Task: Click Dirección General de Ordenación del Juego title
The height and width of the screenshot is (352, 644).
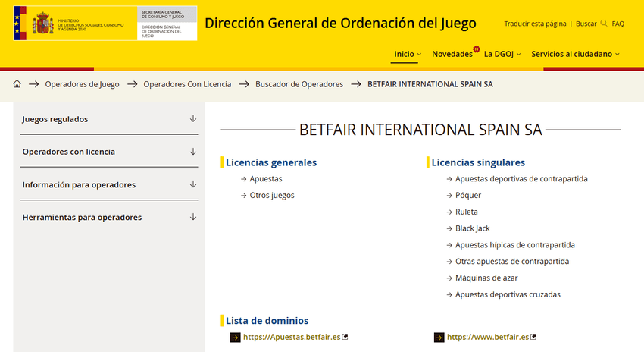Action: coord(340,23)
